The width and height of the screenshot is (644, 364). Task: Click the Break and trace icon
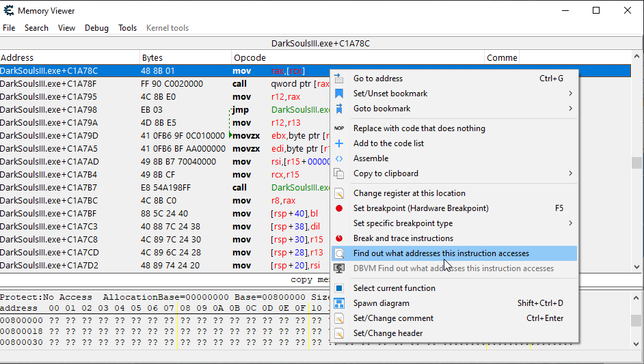click(339, 238)
